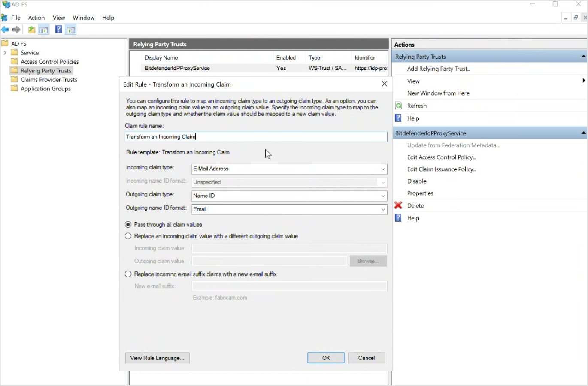
Task: Click the red Delete X icon
Action: tap(398, 205)
